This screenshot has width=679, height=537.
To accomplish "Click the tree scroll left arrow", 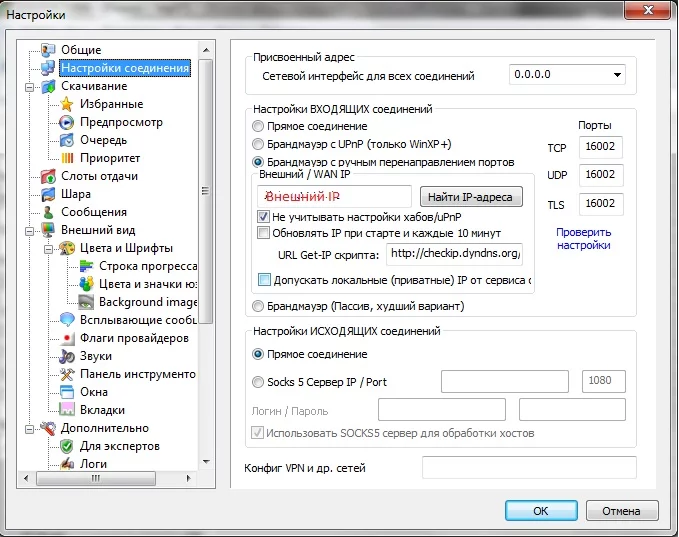I will click(26, 478).
